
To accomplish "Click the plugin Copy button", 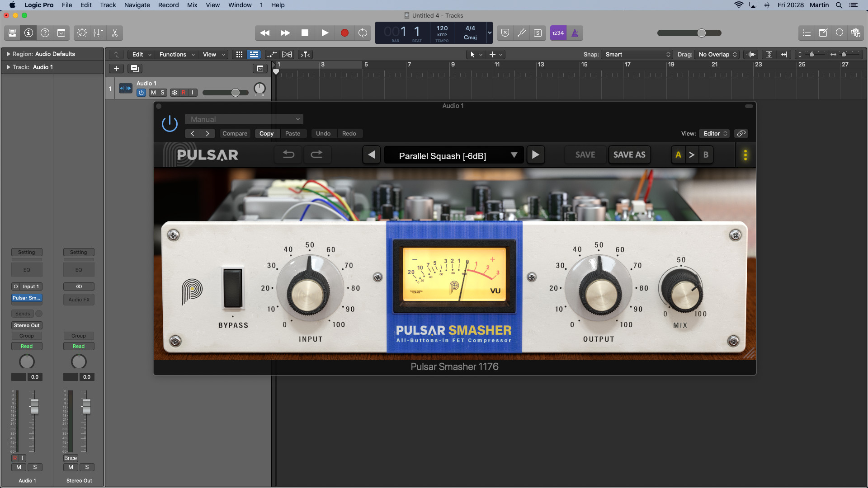I will coord(266,133).
